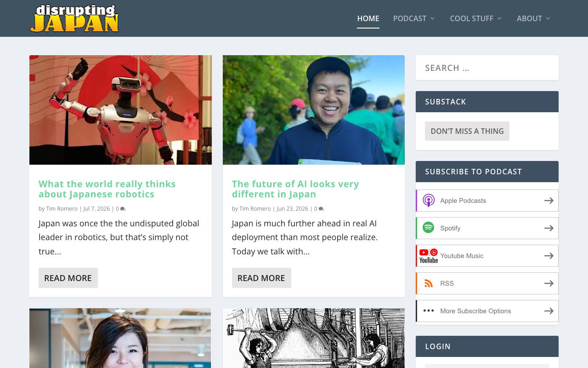
Task: Subscribe via Spotify link
Action: click(x=487, y=228)
